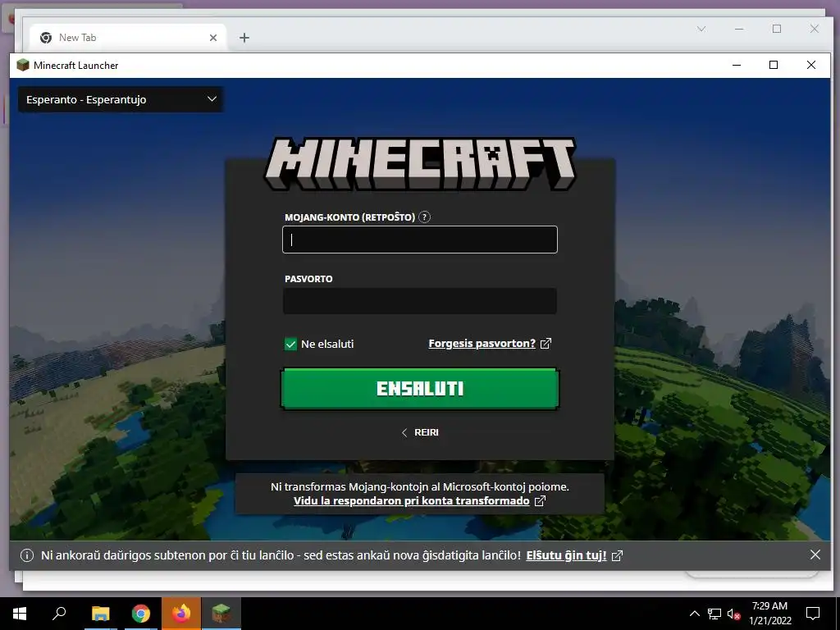Viewport: 840px width, 630px height.
Task: Click the Minecraft Launcher title bar icon
Action: tap(22, 65)
